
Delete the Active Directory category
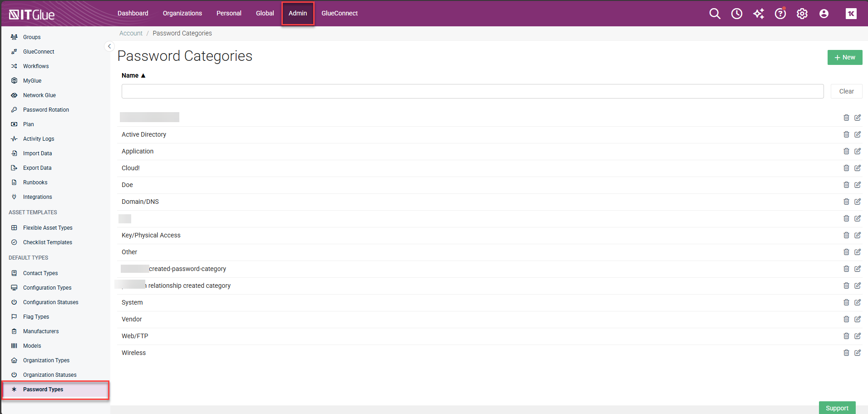click(x=846, y=134)
